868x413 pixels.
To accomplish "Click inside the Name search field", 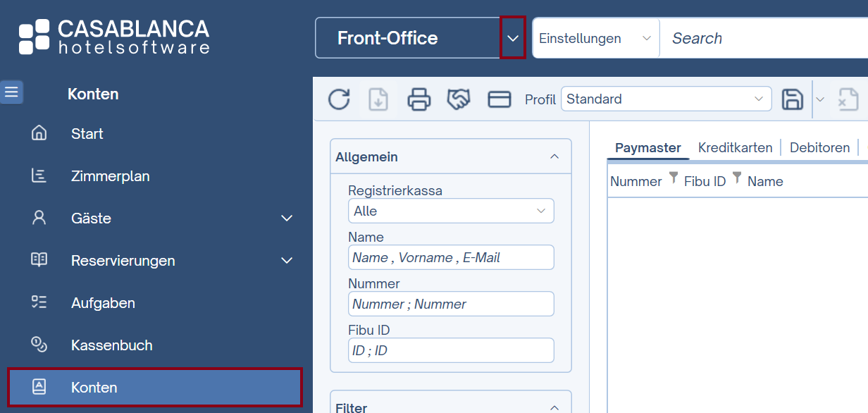I will [x=451, y=257].
